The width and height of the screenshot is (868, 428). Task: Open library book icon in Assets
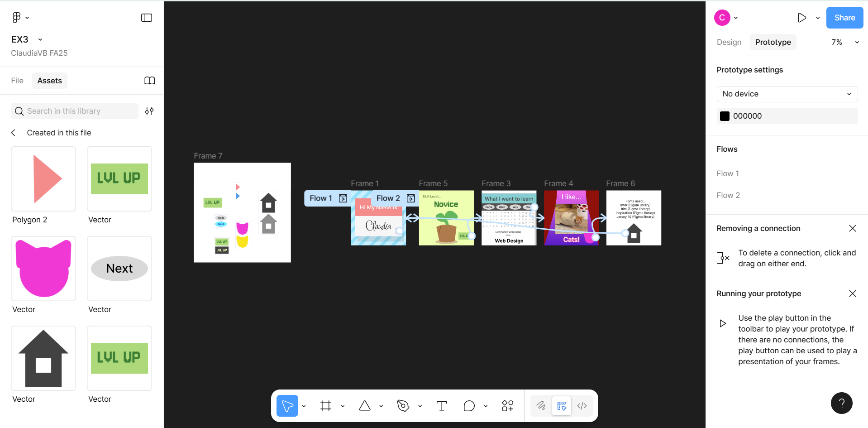(x=149, y=81)
